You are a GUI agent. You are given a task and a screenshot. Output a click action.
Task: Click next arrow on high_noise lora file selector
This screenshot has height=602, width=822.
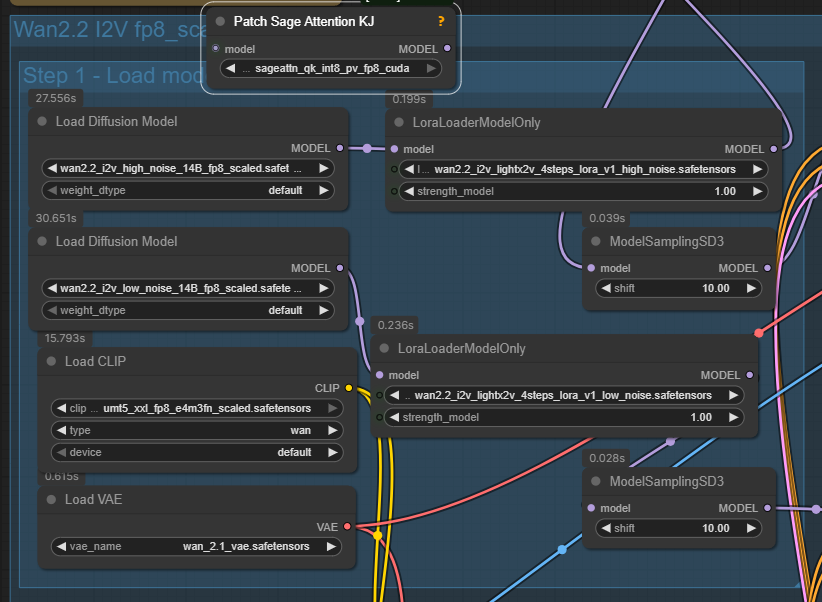[758, 169]
